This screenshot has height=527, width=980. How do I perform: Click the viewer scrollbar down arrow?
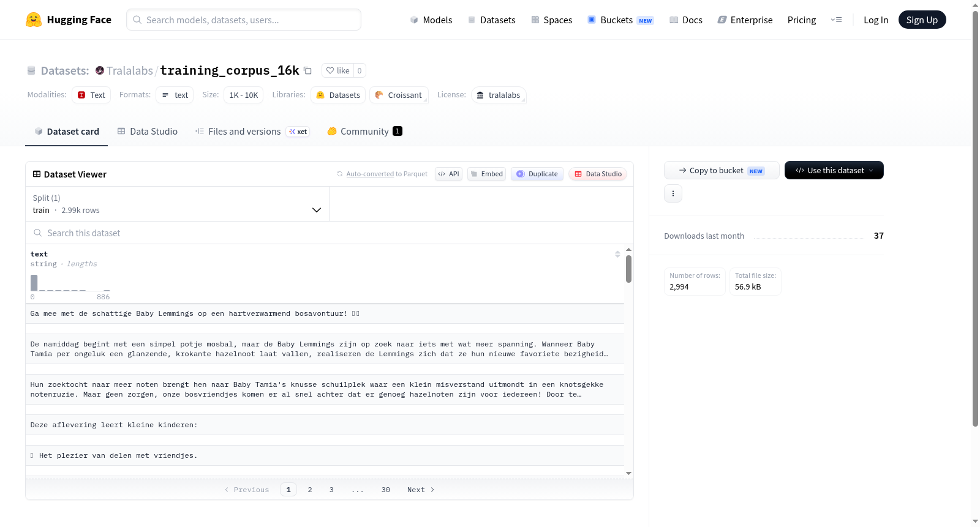click(x=628, y=473)
